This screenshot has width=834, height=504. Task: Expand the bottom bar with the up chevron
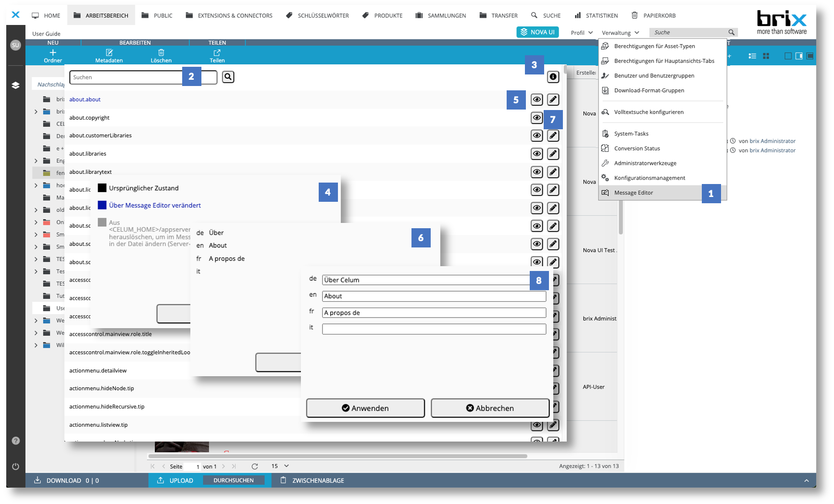807,480
